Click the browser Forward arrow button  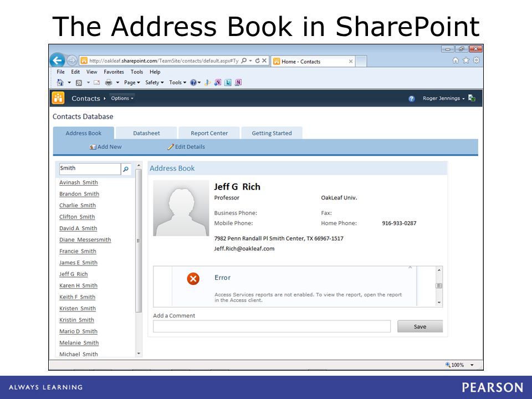(x=71, y=61)
